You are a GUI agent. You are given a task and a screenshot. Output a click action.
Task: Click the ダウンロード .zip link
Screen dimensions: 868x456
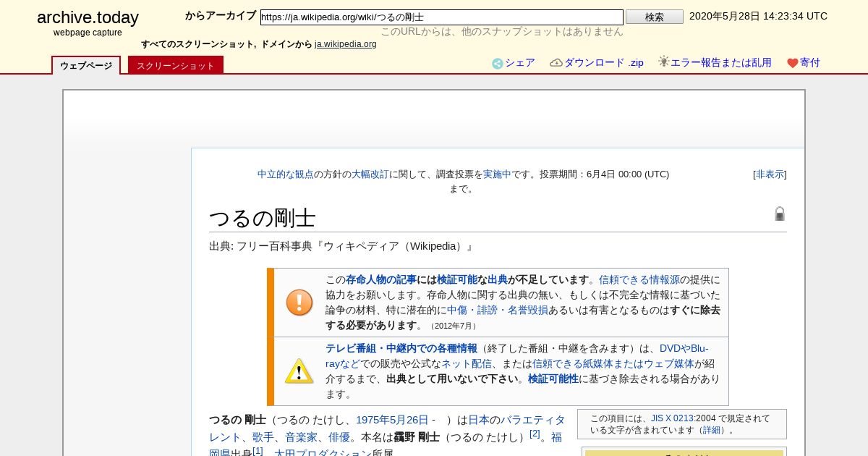[604, 63]
